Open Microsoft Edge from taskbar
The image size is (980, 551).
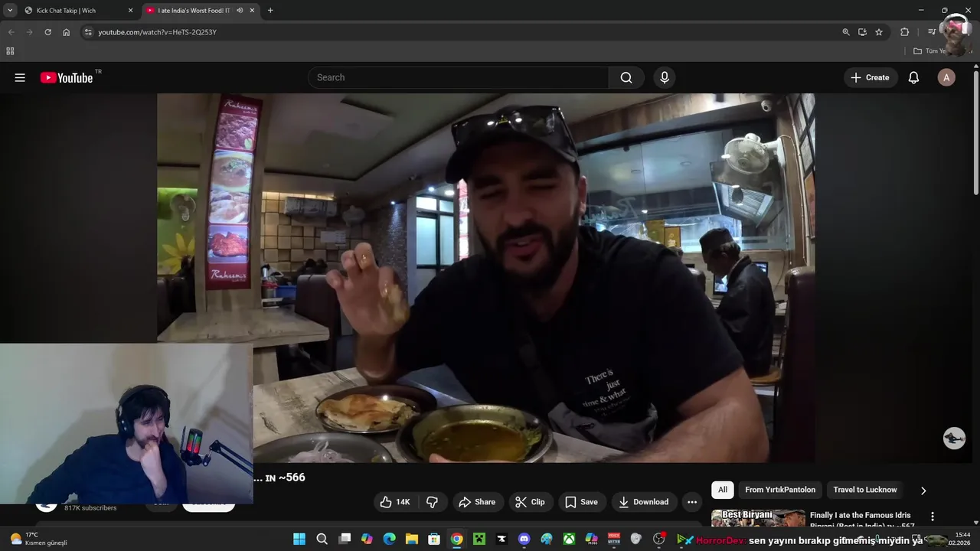click(389, 540)
